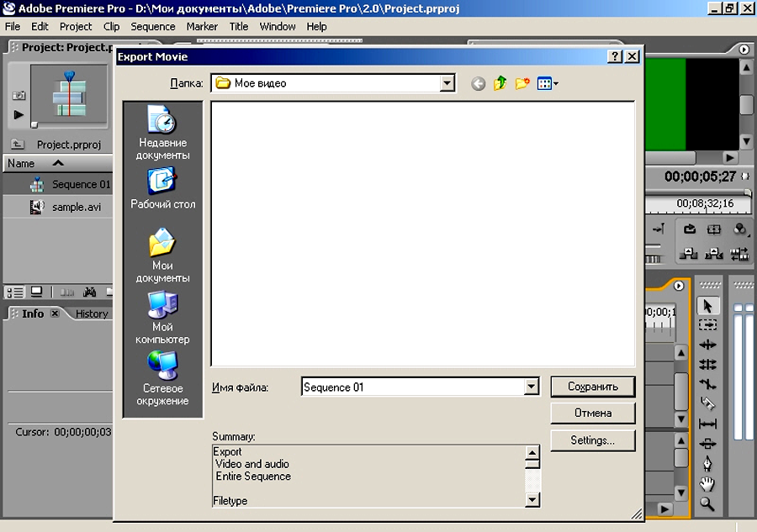This screenshot has height=532, width=757.
Task: Expand the file name dropdown arrow
Action: (531, 387)
